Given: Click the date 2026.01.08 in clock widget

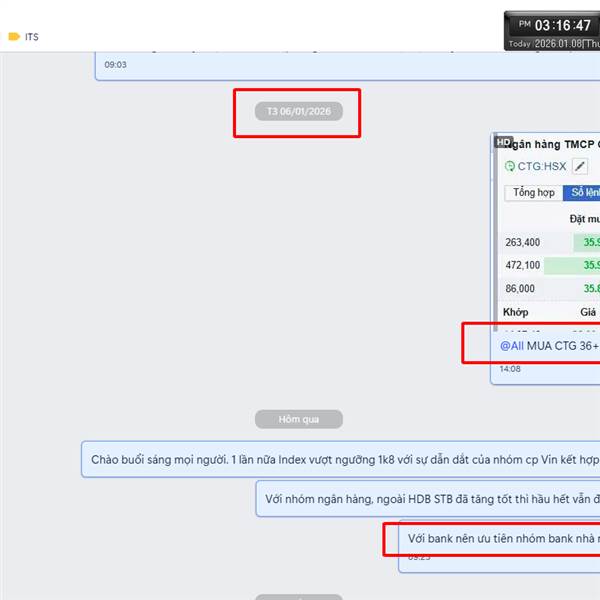Looking at the screenshot, I should (557, 44).
